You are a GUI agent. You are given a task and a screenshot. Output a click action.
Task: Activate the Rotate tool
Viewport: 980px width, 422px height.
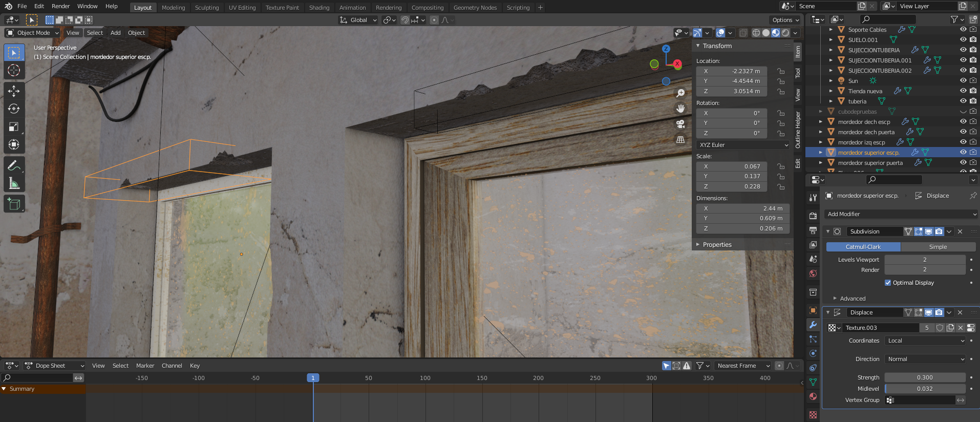click(x=14, y=109)
